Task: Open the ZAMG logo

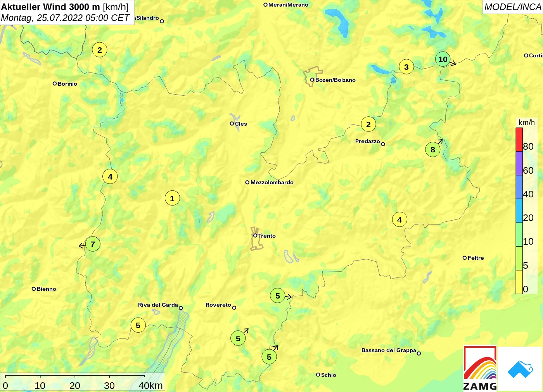Action: 480,368
